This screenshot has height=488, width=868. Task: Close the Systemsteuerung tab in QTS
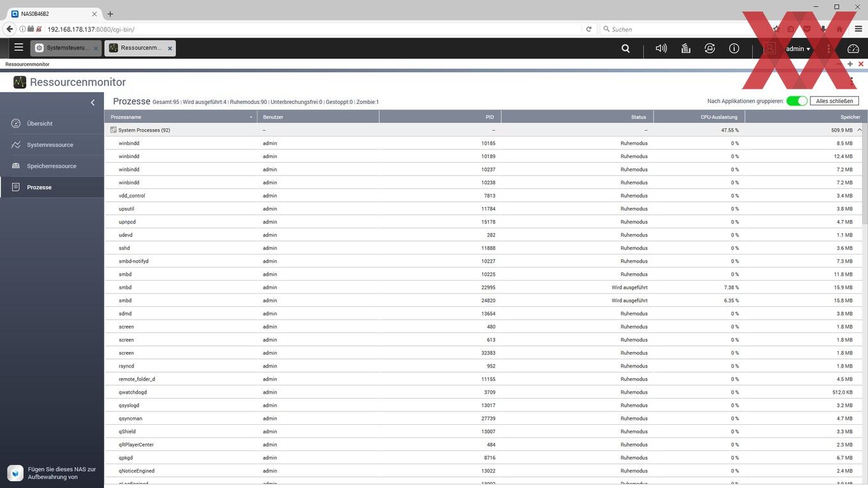click(x=96, y=48)
